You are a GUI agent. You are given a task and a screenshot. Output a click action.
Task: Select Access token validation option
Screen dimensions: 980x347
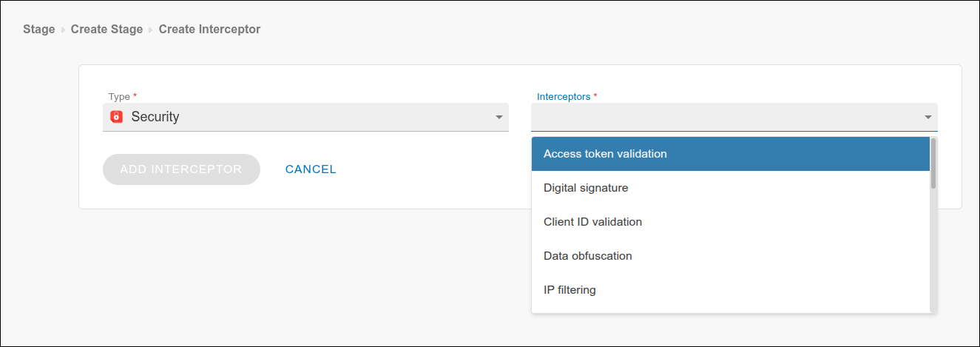605,154
